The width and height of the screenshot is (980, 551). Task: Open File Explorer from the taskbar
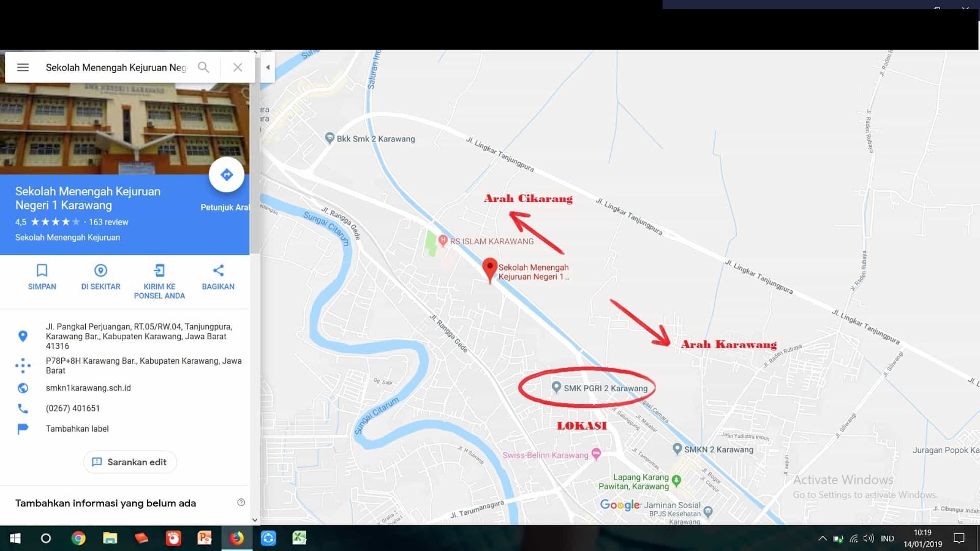pos(110,538)
